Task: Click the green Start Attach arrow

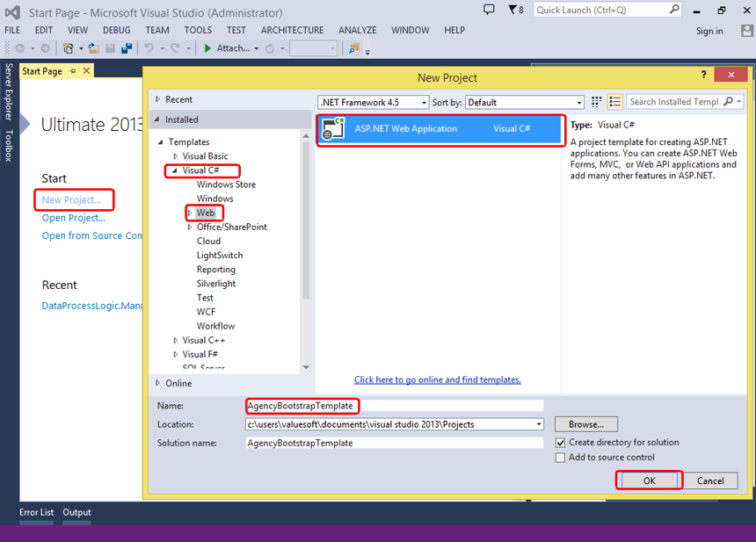Action: coord(207,48)
